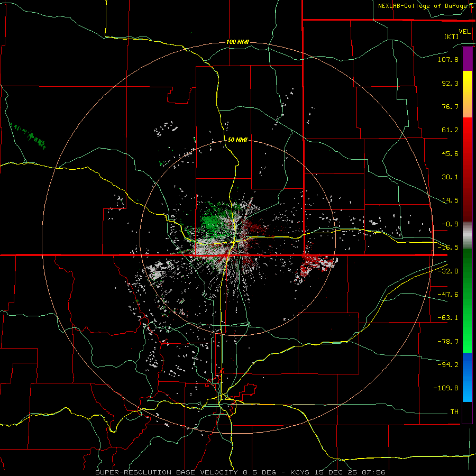
Task: Click the 'VEL' legend heading
Action: (x=464, y=32)
